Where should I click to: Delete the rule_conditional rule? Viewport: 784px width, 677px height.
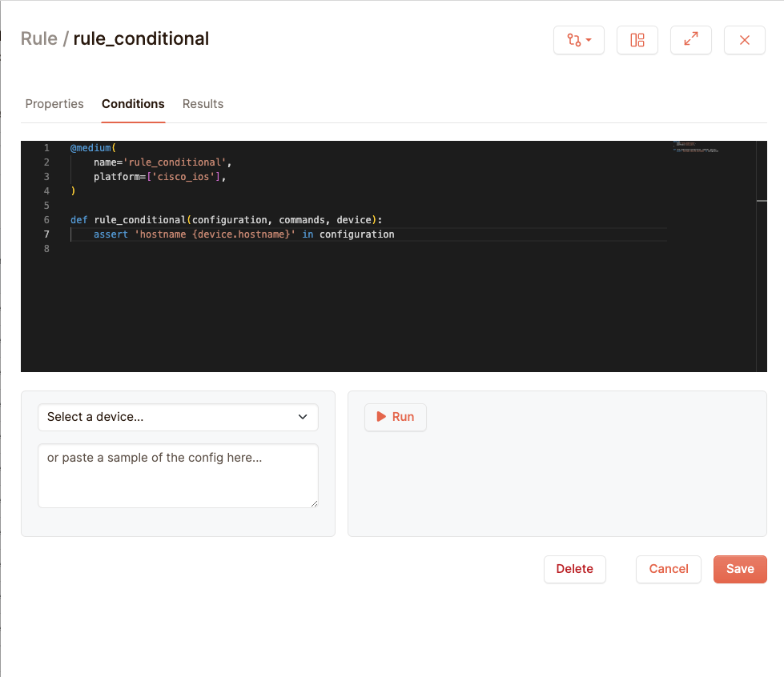point(574,569)
